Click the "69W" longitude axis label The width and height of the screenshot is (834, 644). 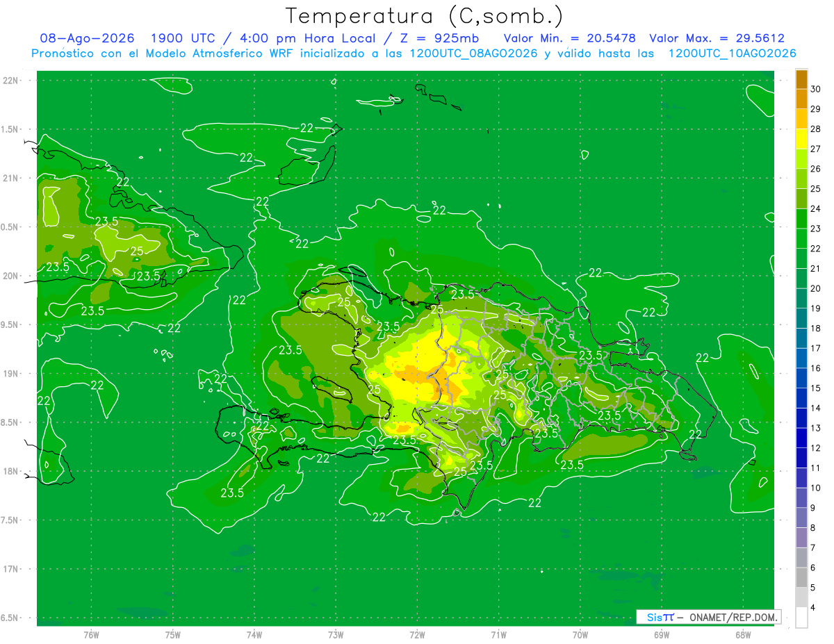click(662, 634)
